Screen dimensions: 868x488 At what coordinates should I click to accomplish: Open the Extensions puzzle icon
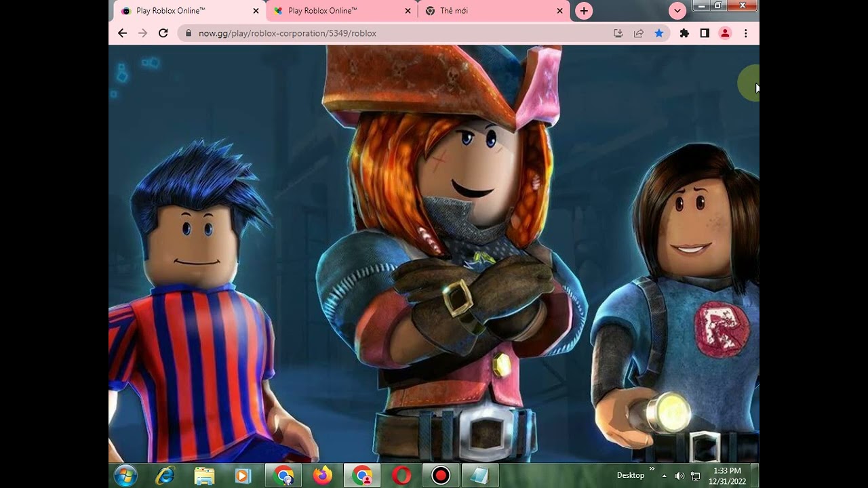pyautogui.click(x=684, y=33)
